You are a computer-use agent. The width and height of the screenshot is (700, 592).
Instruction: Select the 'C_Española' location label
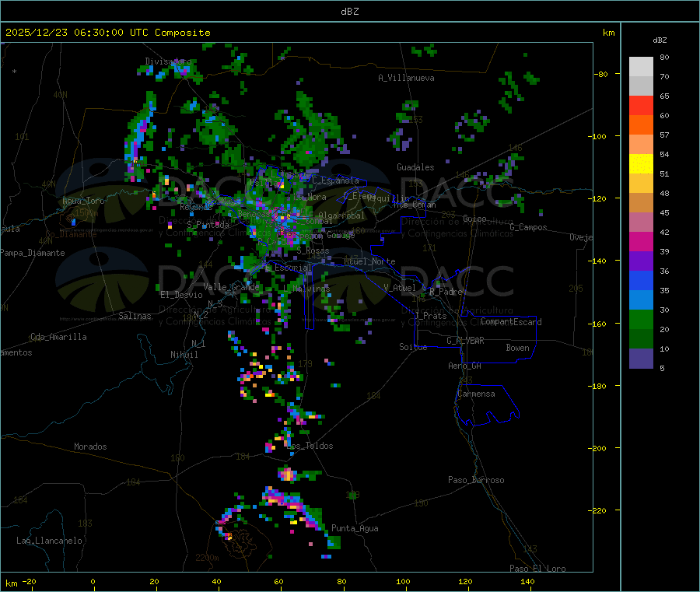pyautogui.click(x=335, y=180)
